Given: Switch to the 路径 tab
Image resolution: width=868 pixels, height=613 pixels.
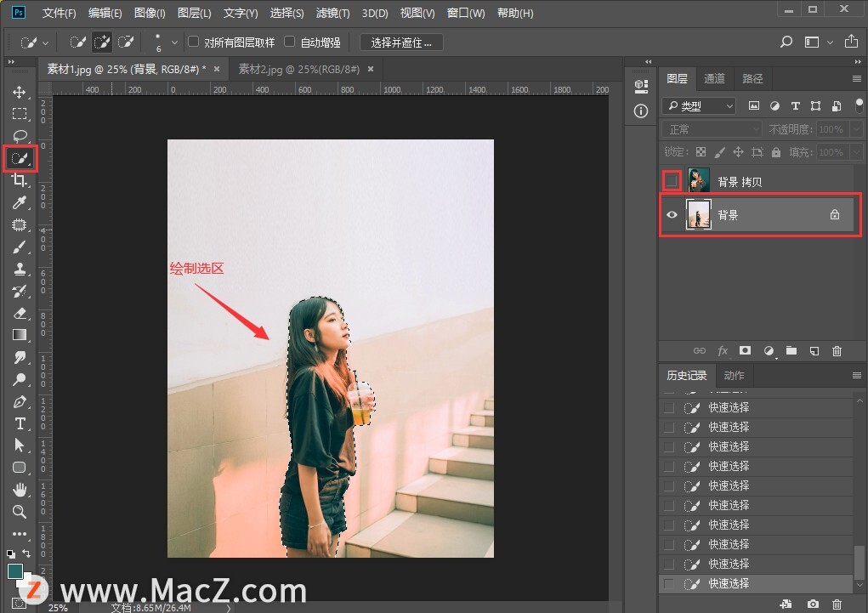Looking at the screenshot, I should click(752, 78).
